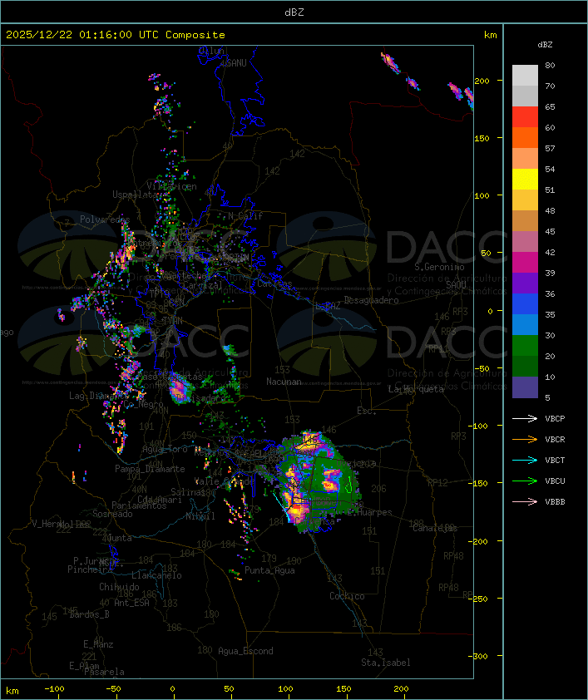Screen dimensions: 588x700
Task: Click the isolated radar echo near Nacunan
Action: tap(179, 388)
